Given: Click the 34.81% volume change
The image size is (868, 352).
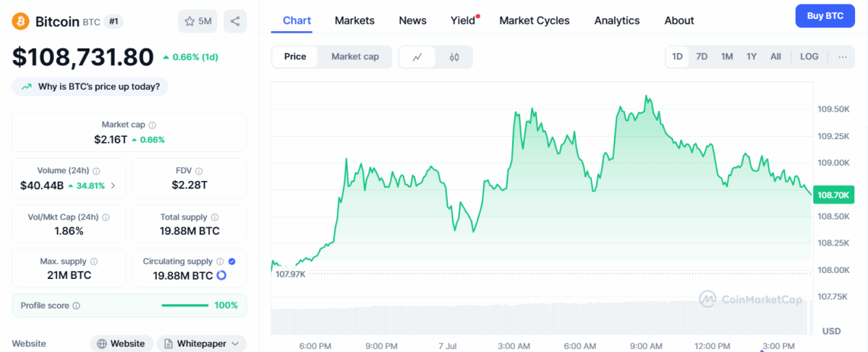Looking at the screenshot, I should pyautogui.click(x=86, y=185).
